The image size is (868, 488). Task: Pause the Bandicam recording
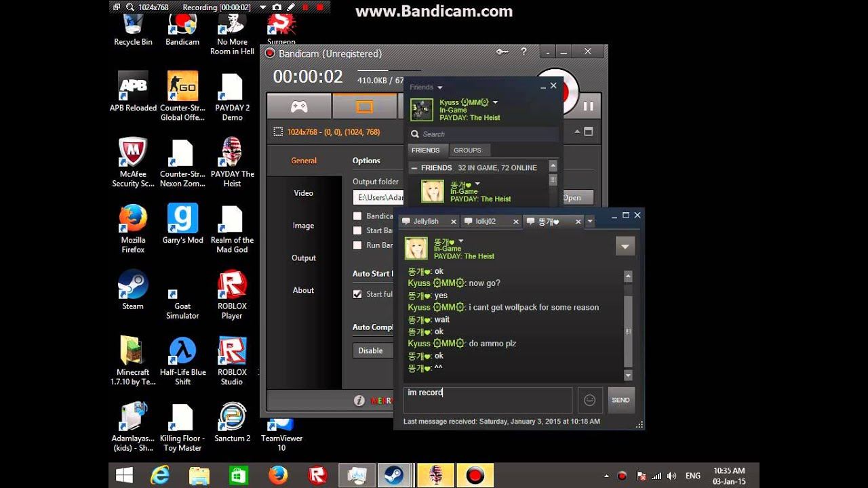588,106
